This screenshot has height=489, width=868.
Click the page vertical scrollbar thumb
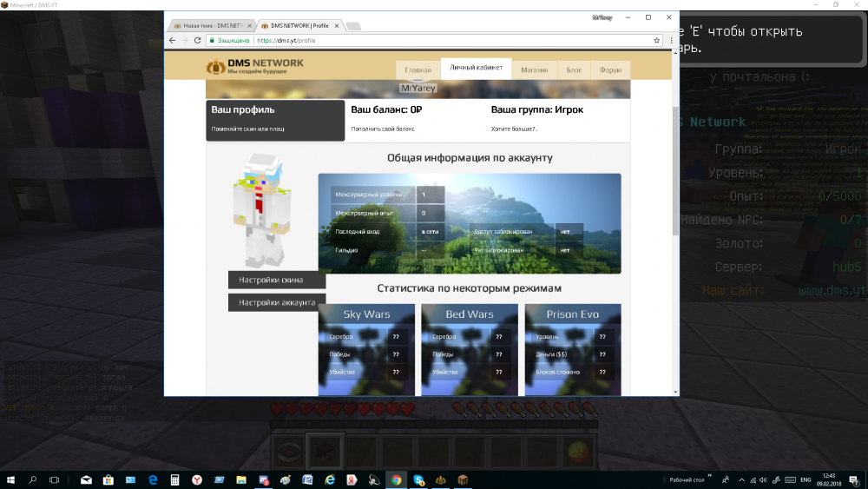675,171
